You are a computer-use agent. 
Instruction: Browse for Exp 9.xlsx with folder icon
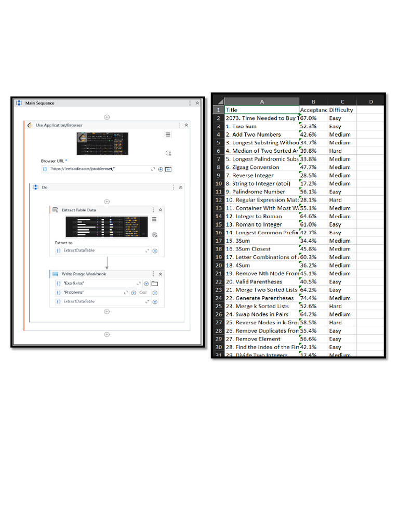coord(155,284)
